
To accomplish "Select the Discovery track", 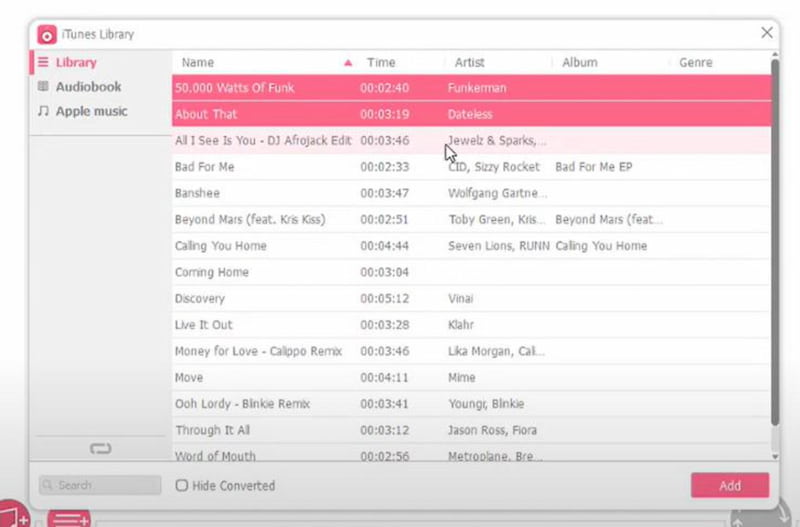I will pos(199,298).
